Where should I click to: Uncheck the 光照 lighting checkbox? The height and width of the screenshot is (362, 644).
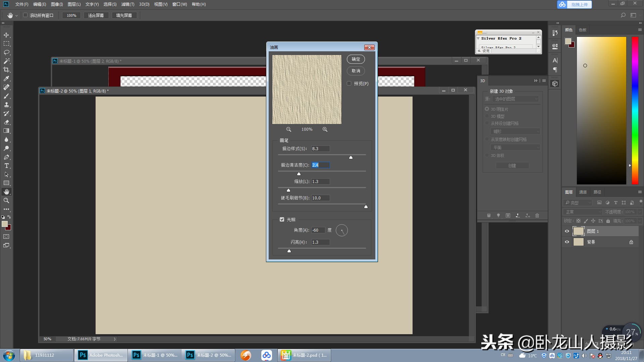[282, 220]
